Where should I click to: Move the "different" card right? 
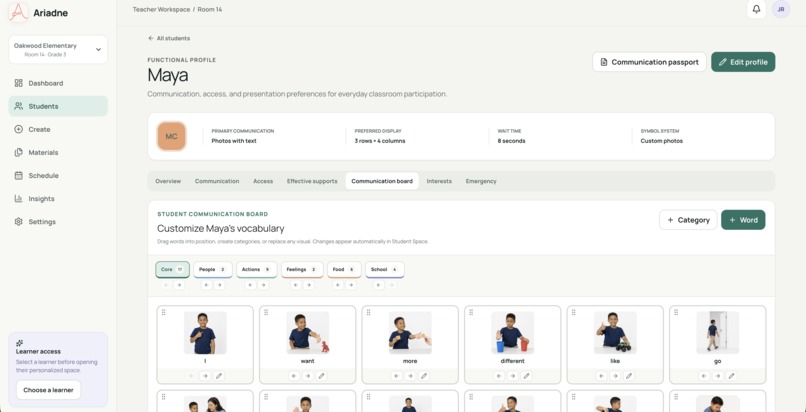pos(512,376)
